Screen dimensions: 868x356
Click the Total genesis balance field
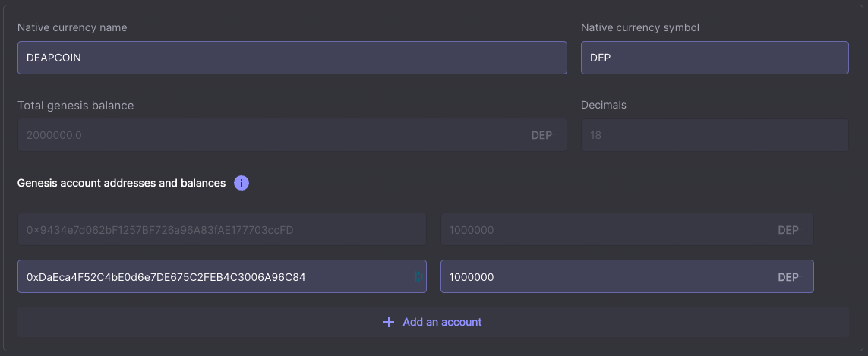pyautogui.click(x=292, y=134)
